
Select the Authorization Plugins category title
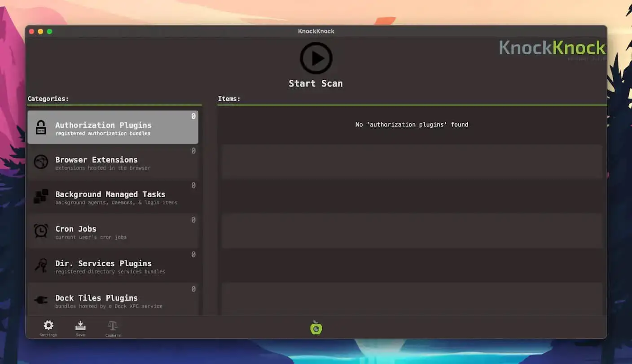(x=103, y=125)
